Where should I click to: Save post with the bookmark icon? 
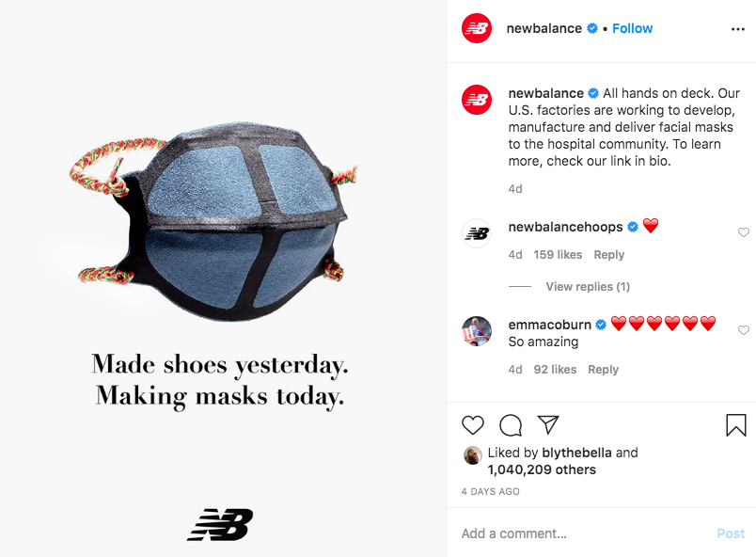735,425
